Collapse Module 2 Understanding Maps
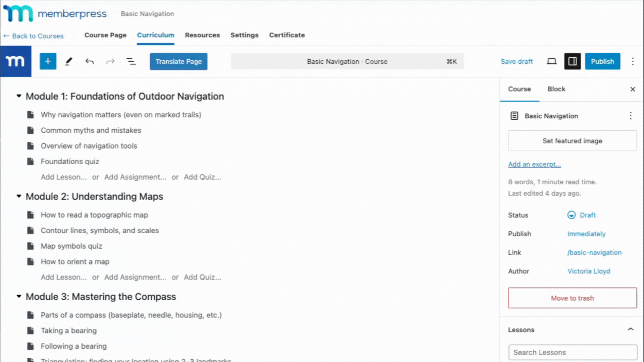Image resolution: width=644 pixels, height=362 pixels. (19, 196)
